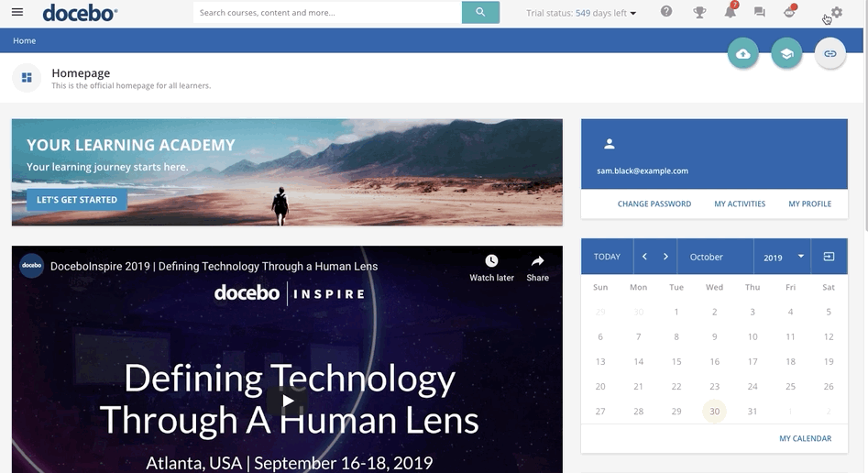Go to previous month in calendar
868x473 pixels.
pos(644,257)
